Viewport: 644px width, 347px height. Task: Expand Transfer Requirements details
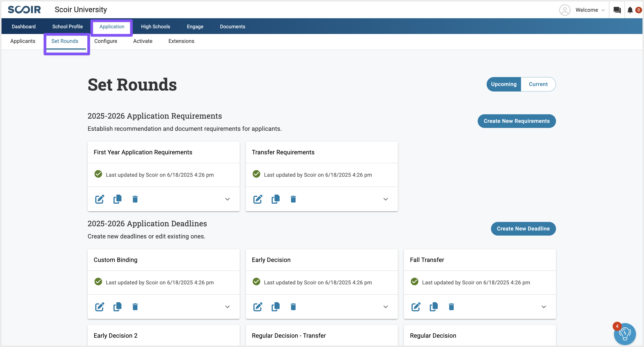[386, 199]
